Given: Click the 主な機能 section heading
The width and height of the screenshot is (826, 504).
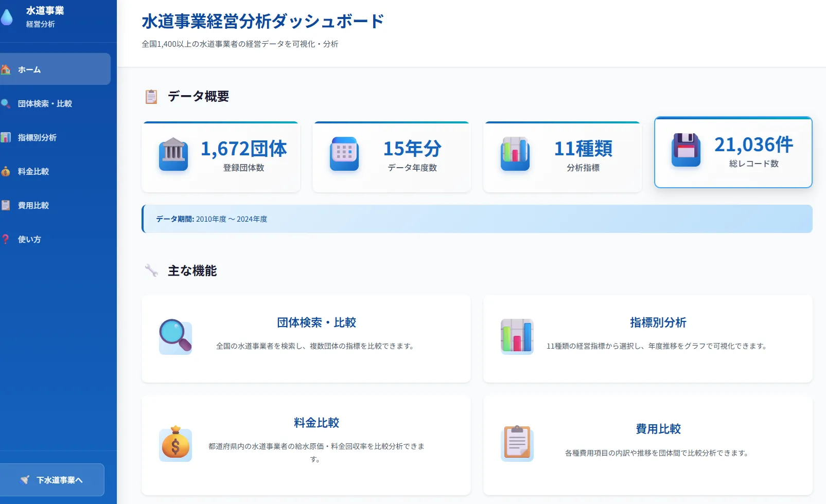Looking at the screenshot, I should coord(192,271).
